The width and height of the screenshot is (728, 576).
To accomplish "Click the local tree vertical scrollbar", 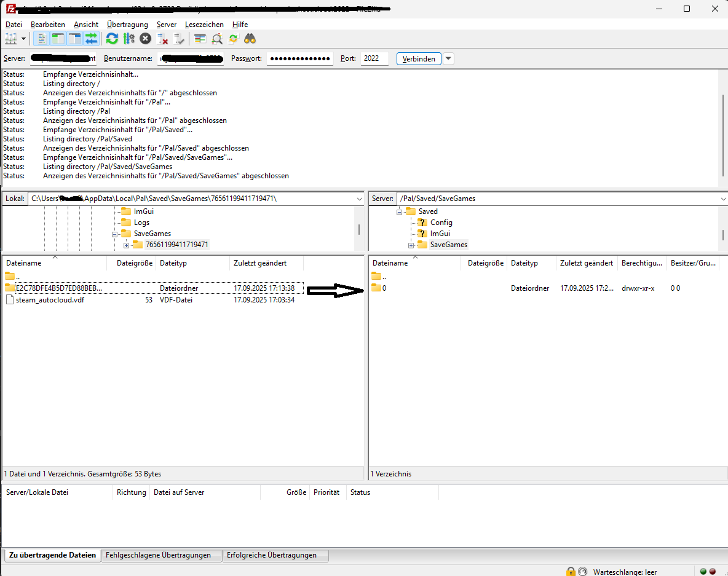I will click(x=359, y=229).
